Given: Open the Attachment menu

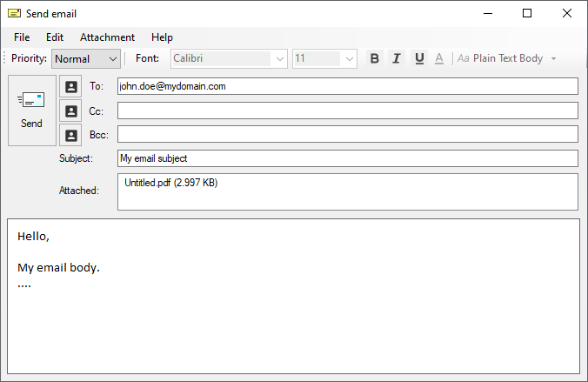Looking at the screenshot, I should pos(107,37).
